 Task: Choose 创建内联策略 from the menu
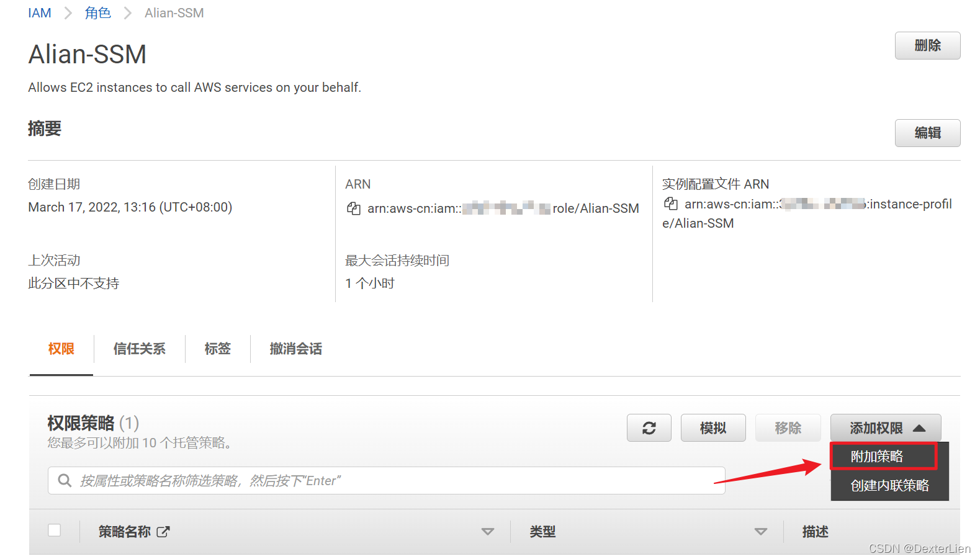pos(889,486)
